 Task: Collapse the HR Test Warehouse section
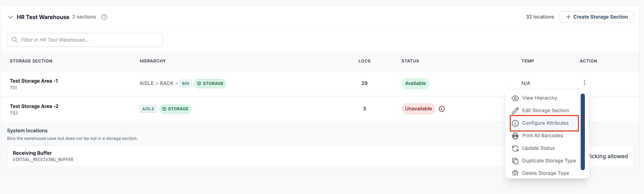(x=10, y=17)
